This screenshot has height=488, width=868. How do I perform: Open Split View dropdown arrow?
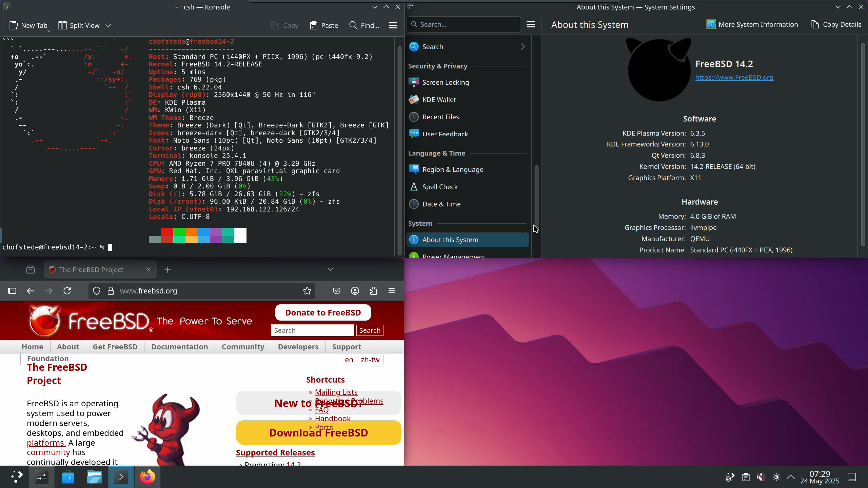108,25
